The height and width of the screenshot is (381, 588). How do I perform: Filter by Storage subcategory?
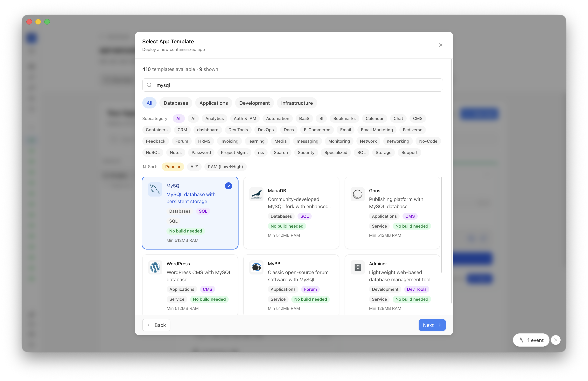click(383, 153)
